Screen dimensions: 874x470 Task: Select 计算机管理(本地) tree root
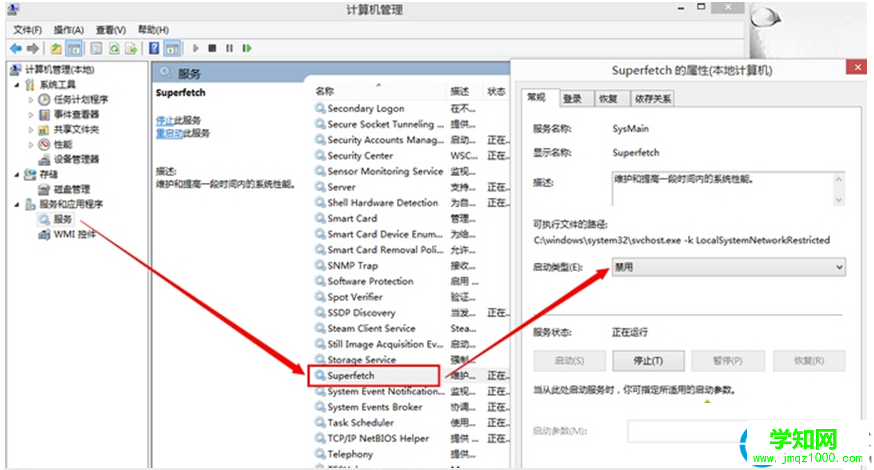click(60, 70)
